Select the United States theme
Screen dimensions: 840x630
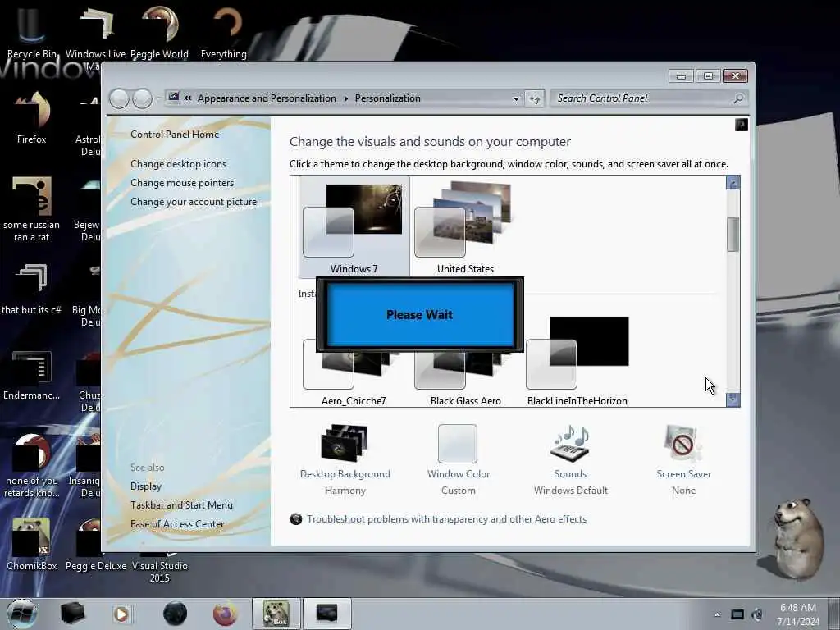tap(465, 227)
